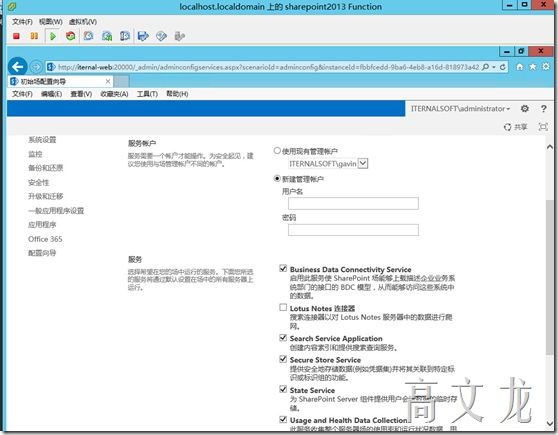Open address bar search dropdown arrow
The height and width of the screenshot is (435, 558).
pos(494,67)
